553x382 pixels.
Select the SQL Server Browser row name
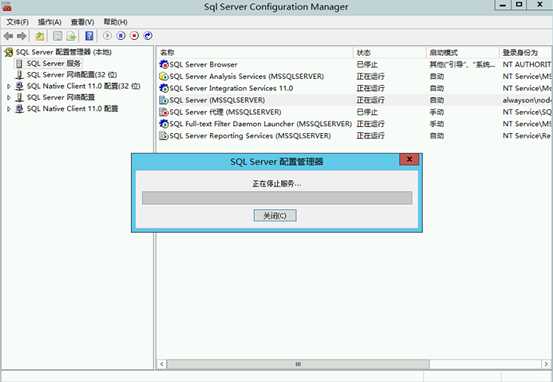pyautogui.click(x=203, y=65)
